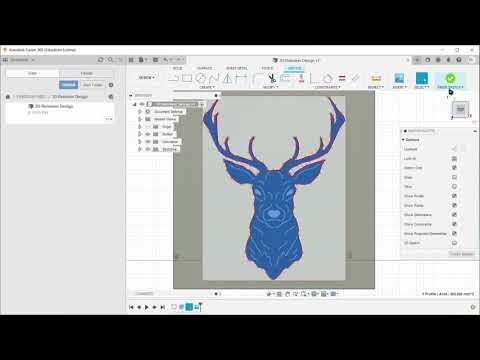Click the blue Upload button
This screenshot has height=360, width=480.
coord(68,85)
